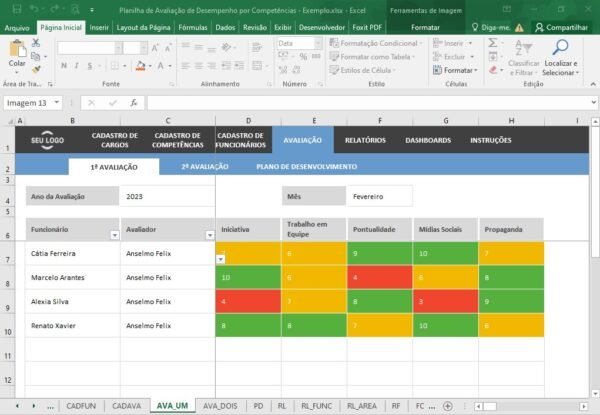
Task: Click the wrap text icon
Action: click(257, 47)
